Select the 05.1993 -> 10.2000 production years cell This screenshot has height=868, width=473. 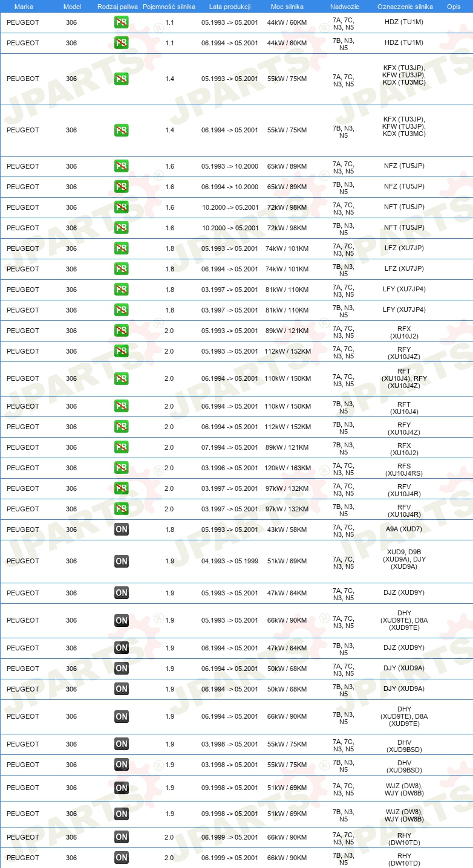click(230, 166)
